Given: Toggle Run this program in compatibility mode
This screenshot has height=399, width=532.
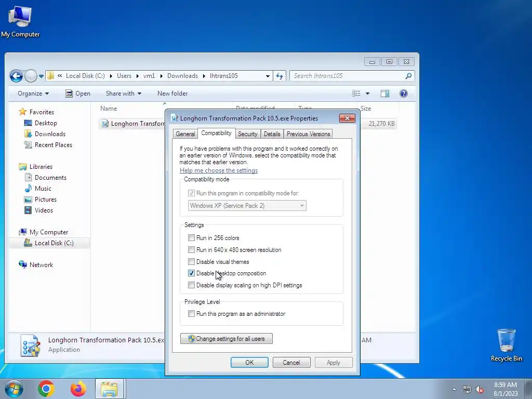Looking at the screenshot, I should [x=191, y=193].
